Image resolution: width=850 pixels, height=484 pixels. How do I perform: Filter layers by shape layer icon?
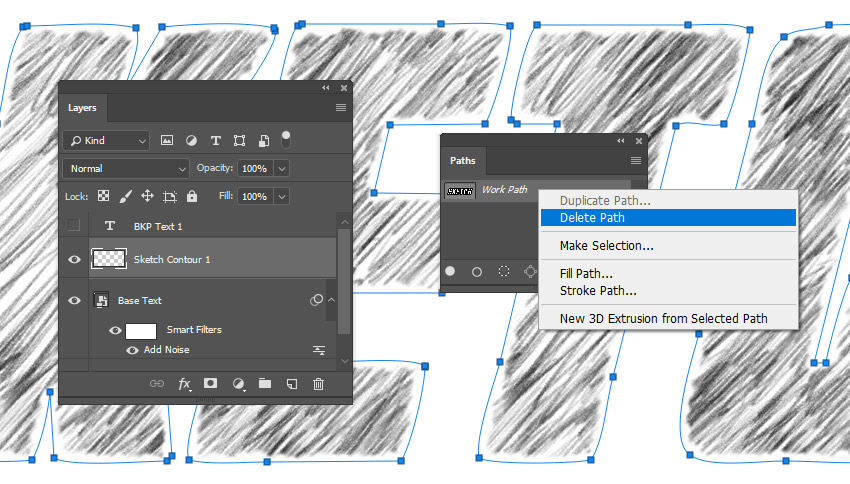click(239, 140)
